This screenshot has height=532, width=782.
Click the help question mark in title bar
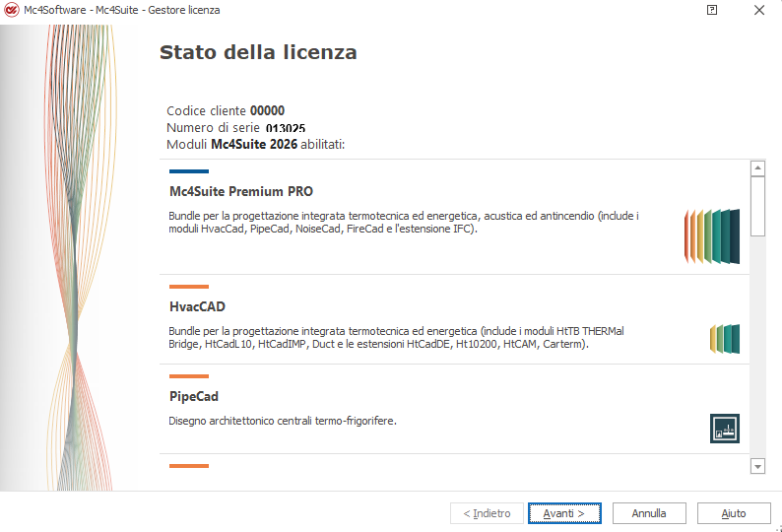[x=712, y=10]
